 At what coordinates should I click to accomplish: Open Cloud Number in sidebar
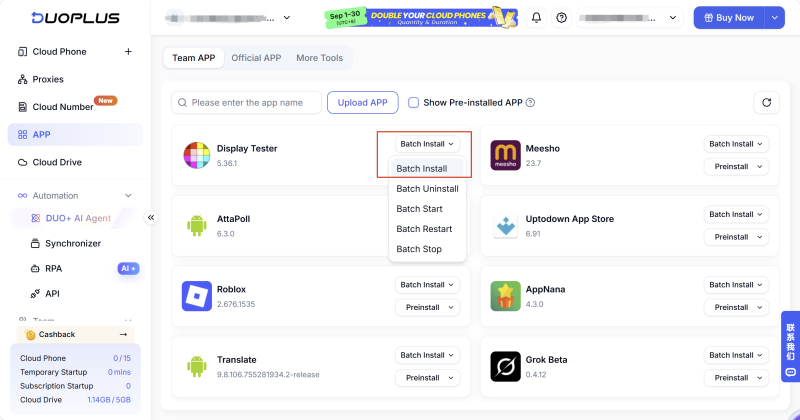63,107
